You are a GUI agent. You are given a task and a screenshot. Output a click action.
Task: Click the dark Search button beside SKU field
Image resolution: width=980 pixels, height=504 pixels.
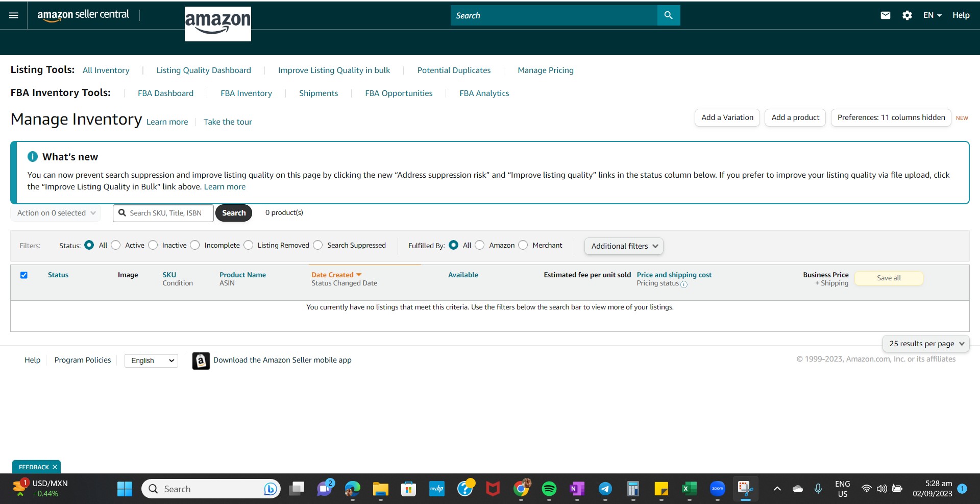pyautogui.click(x=234, y=213)
